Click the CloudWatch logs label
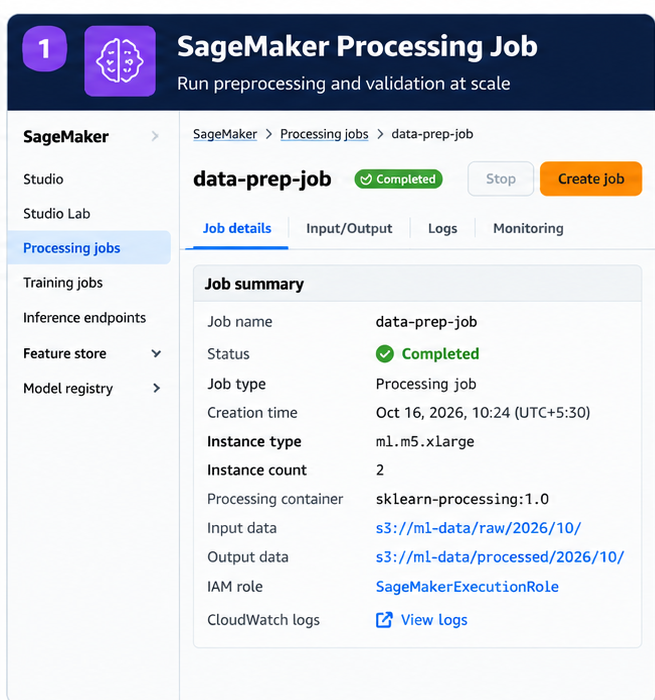Viewport: 655px width, 700px height. point(263,620)
